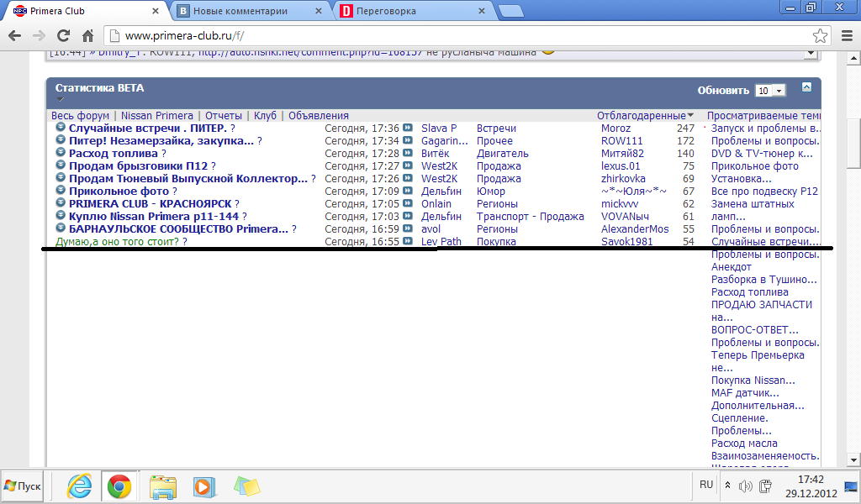Expand the small arrow under Статистика BETA title

(61, 99)
